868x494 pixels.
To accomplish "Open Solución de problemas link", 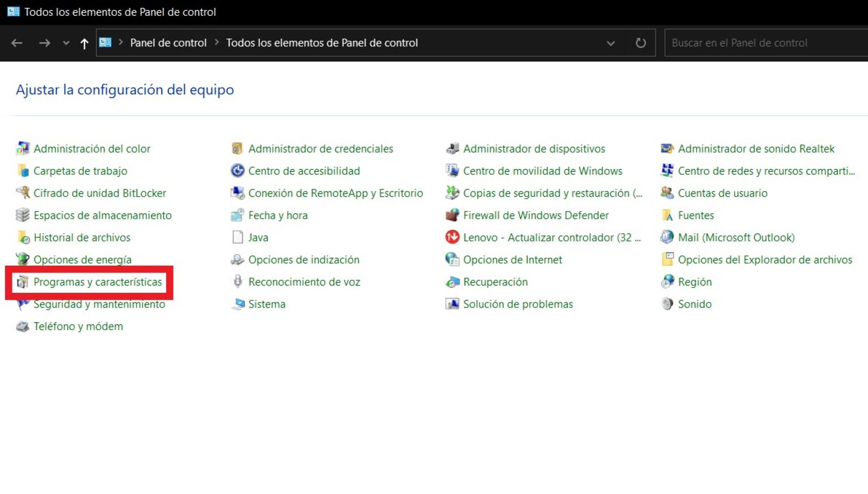I will 518,304.
